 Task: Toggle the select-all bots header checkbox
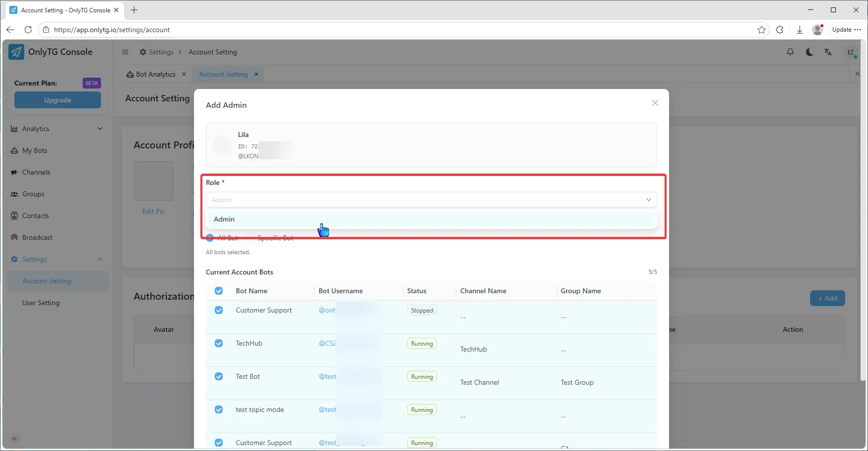click(219, 291)
